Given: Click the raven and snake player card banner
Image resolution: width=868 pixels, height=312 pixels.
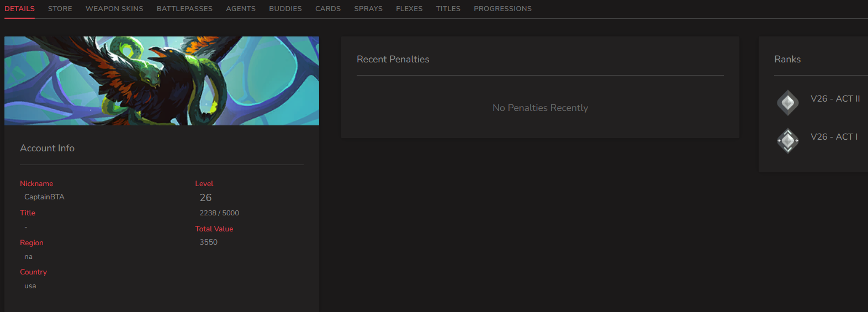Looking at the screenshot, I should [x=162, y=81].
